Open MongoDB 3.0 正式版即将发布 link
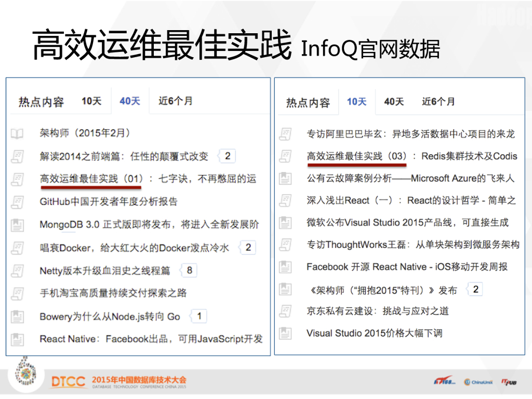Viewport: 532px width, 399px height. point(149,224)
